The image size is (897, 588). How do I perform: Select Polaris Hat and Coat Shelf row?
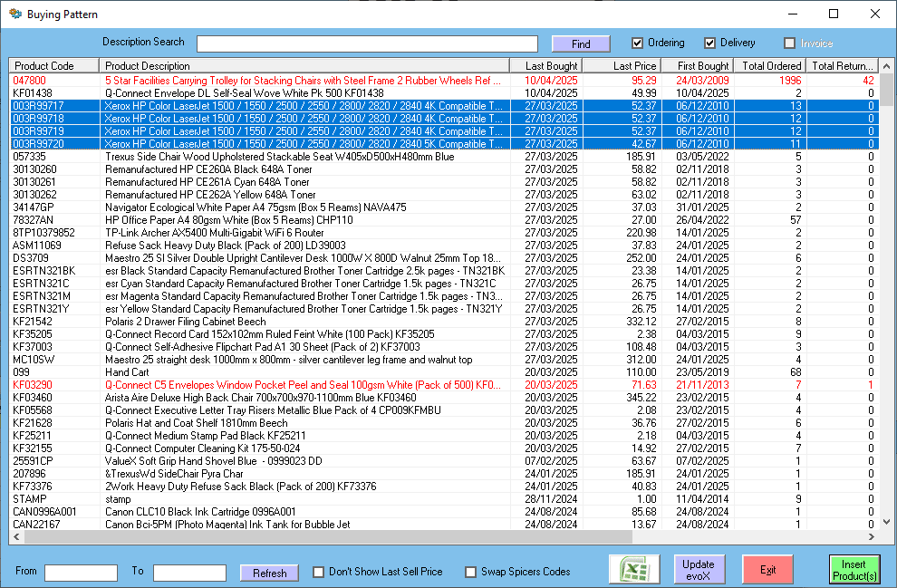click(x=444, y=423)
